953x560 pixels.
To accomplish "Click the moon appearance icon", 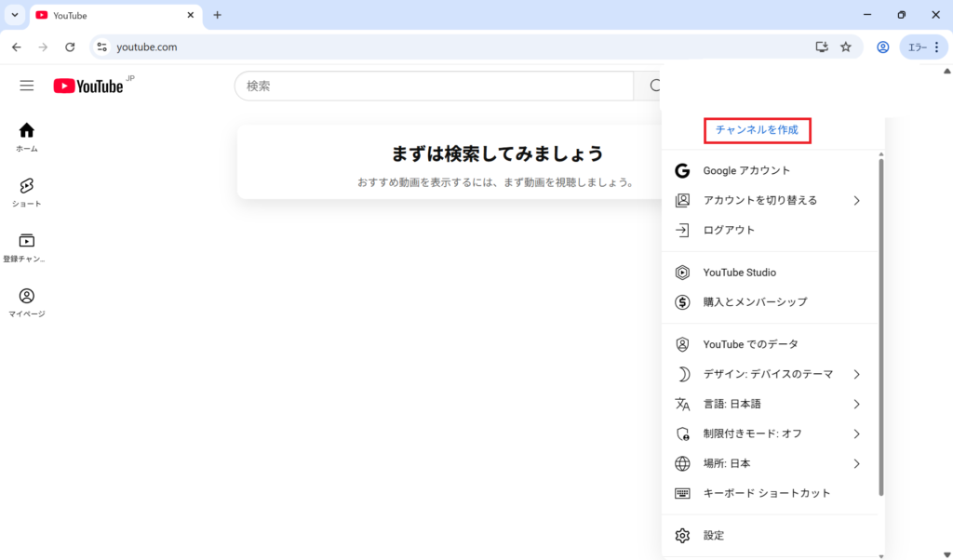I will pyautogui.click(x=682, y=374).
